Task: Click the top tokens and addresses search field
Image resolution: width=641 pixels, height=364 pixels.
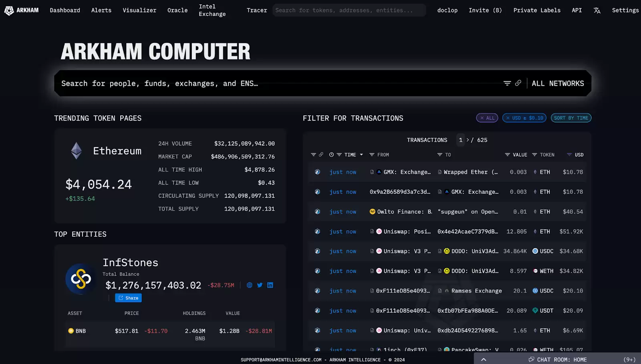Action: tap(349, 10)
